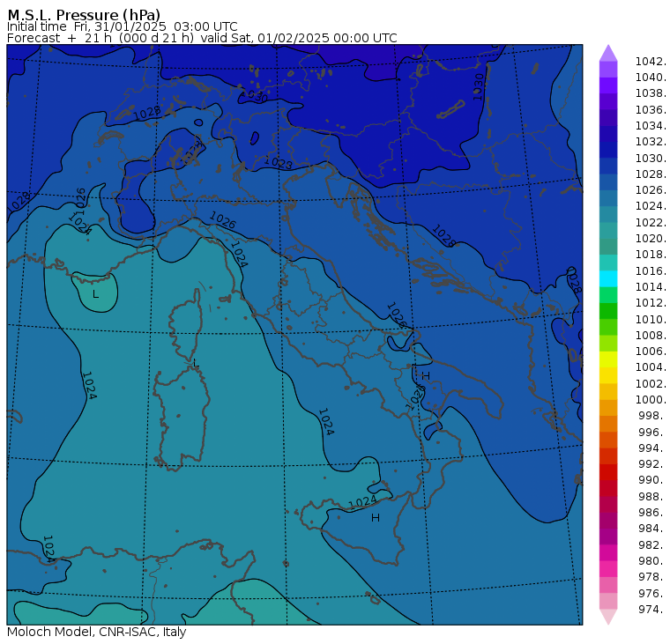Click the 1028 contour label over the Balkans

pos(443,236)
